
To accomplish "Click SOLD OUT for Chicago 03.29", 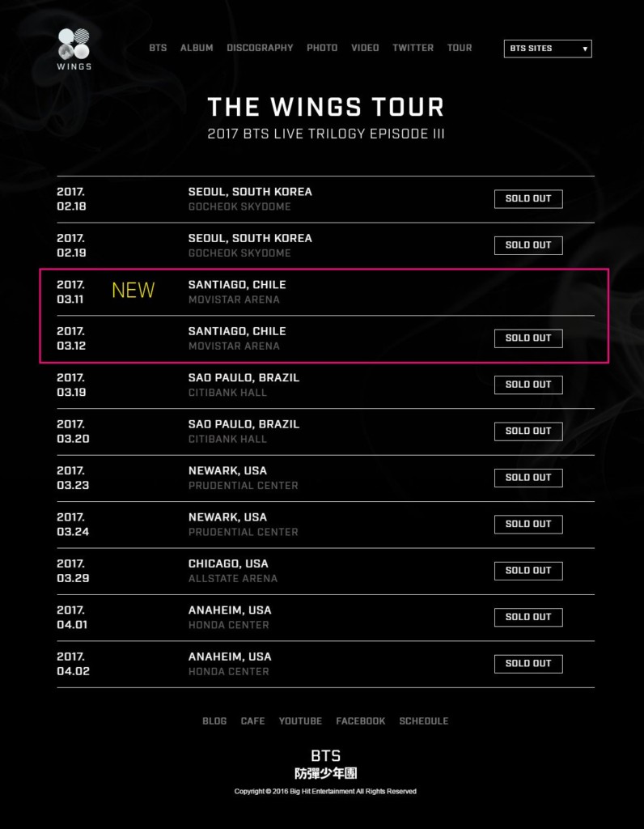I will coord(528,571).
